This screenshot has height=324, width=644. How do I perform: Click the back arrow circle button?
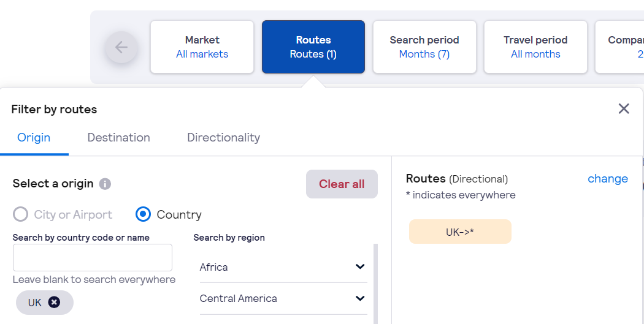[121, 47]
